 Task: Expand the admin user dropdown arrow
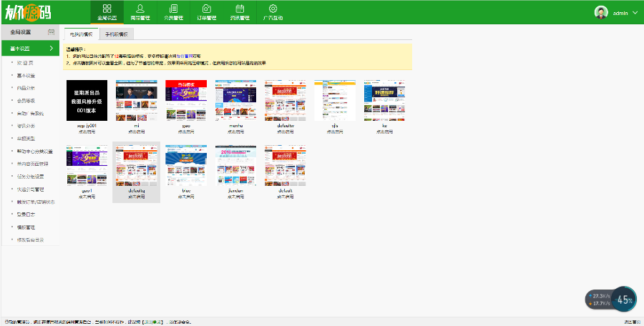635,12
